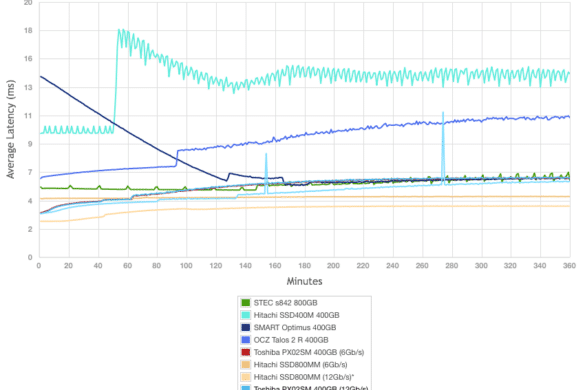Click the '180' tick on the Minutes axis

(x=304, y=266)
